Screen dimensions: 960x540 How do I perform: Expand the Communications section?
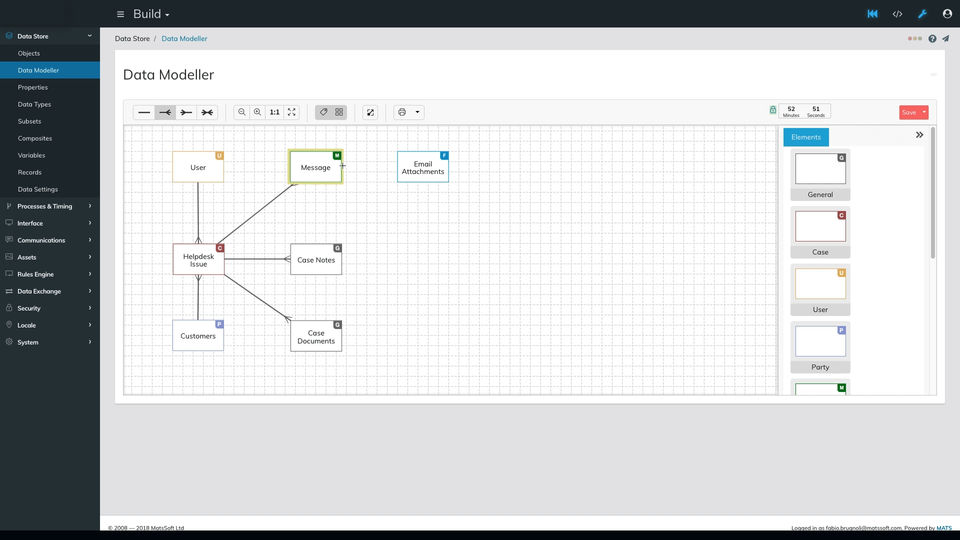point(50,241)
